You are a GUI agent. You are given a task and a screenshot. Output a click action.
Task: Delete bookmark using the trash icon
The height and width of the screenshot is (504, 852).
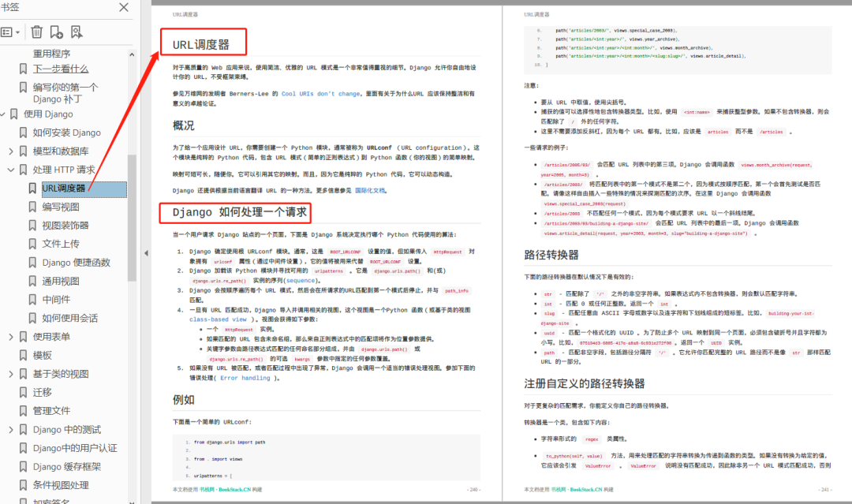coord(36,32)
